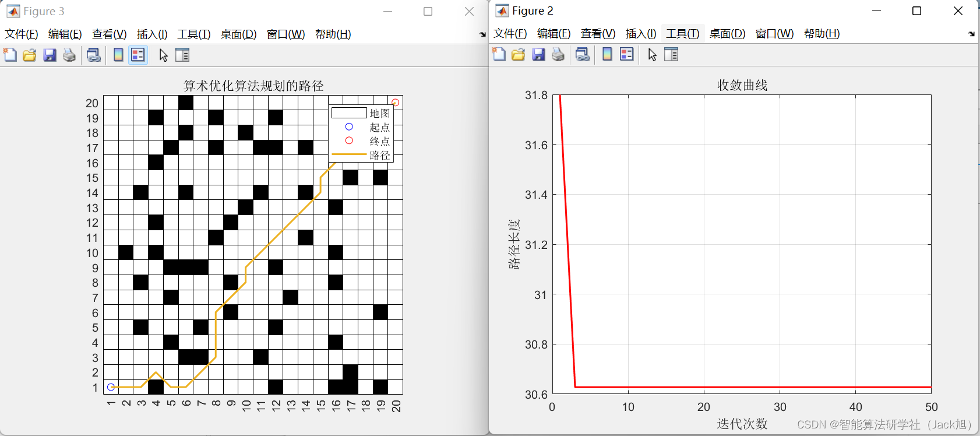Select Edit Plot arrow in Figure 2 toolbar
Viewport: 980px width, 436px height.
[x=653, y=55]
